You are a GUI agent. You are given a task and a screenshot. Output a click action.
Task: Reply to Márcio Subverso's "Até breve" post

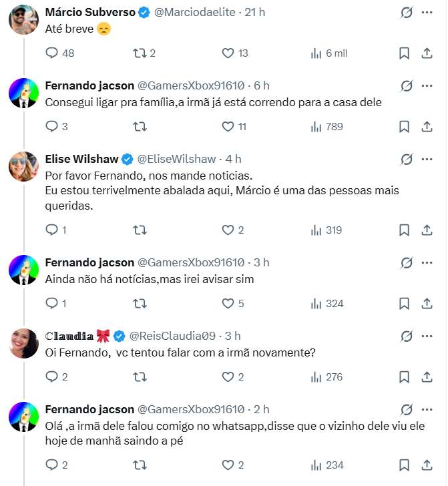pos(52,53)
